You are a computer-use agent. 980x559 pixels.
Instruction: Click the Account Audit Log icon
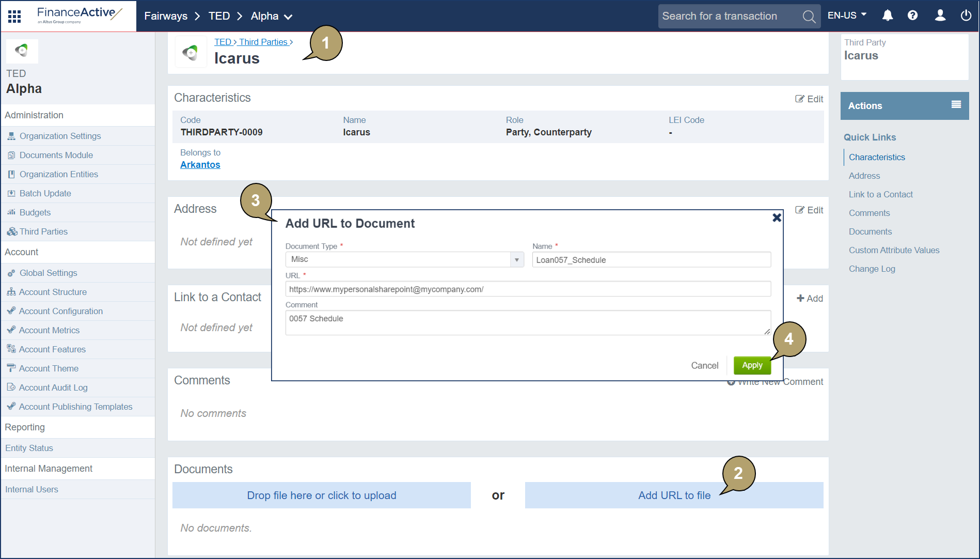11,387
